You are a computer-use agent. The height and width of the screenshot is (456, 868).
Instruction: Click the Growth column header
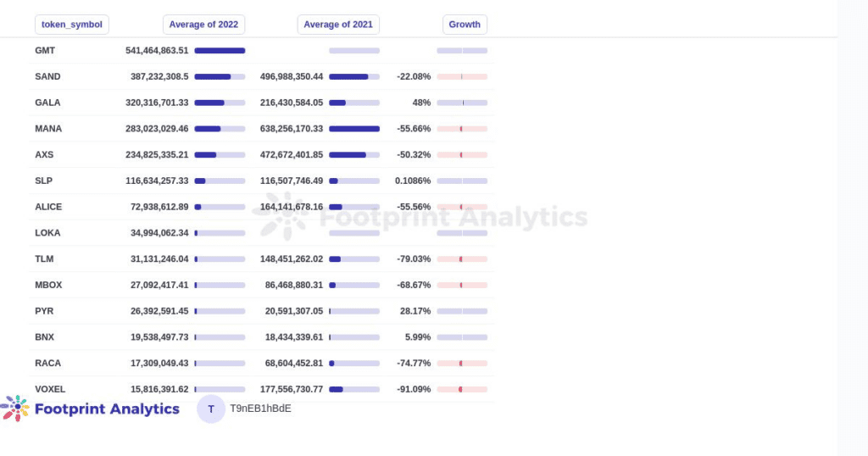(x=465, y=25)
